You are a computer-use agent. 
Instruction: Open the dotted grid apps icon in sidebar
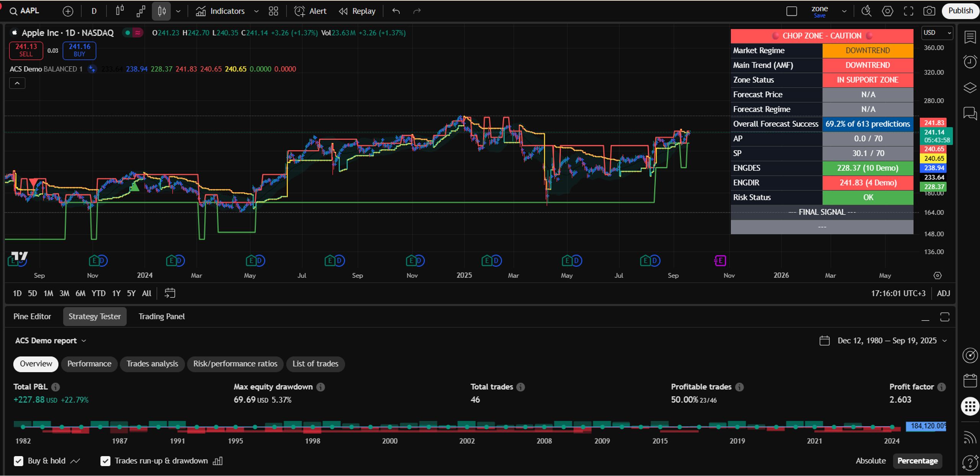pos(970,406)
